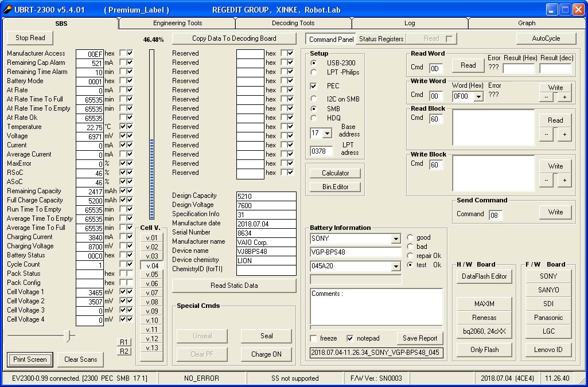Click the Print Screen button
Image resolution: width=588 pixels, height=387 pixels.
click(30, 359)
